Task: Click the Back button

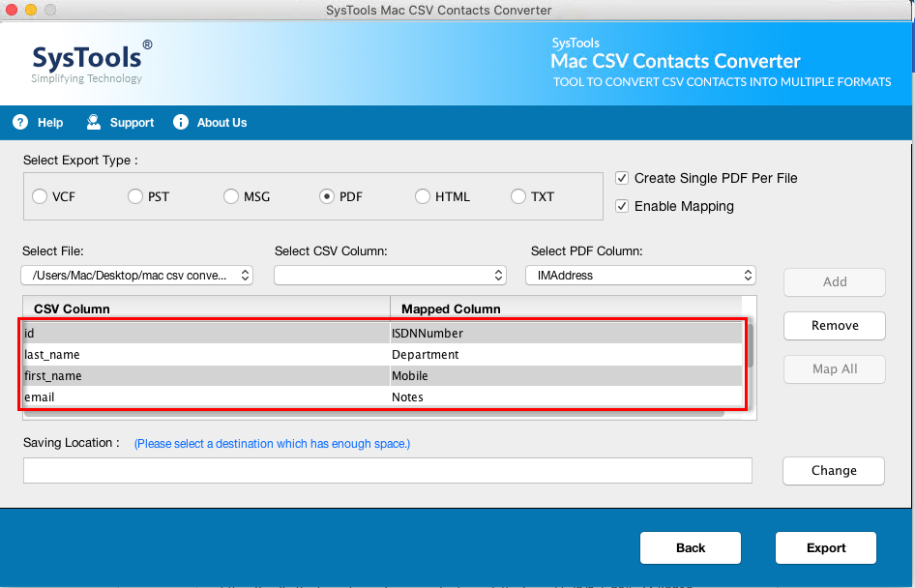Action: [x=691, y=547]
